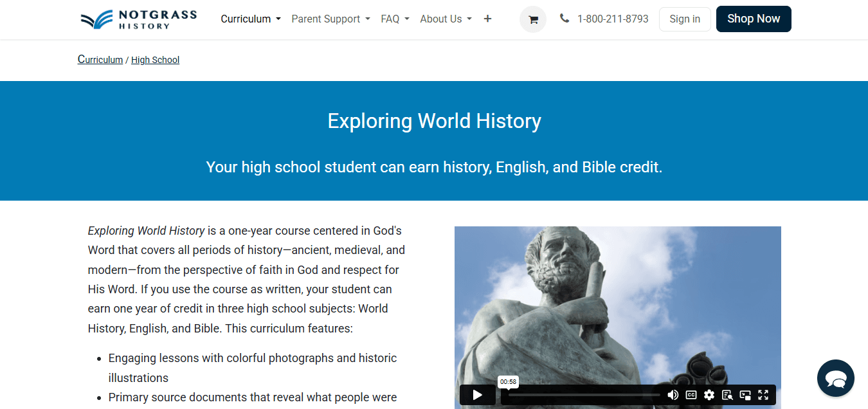Open the shopping cart

coord(532,19)
